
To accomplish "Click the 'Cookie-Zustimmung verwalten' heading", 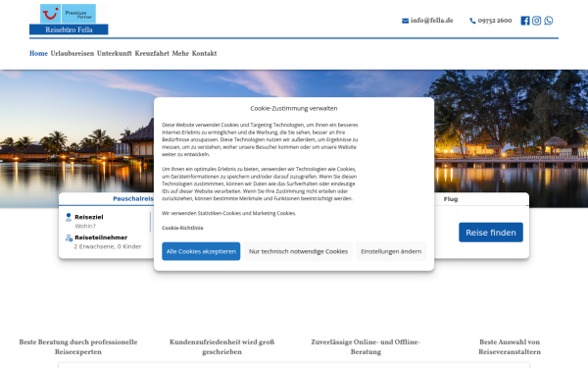I will click(x=294, y=109).
